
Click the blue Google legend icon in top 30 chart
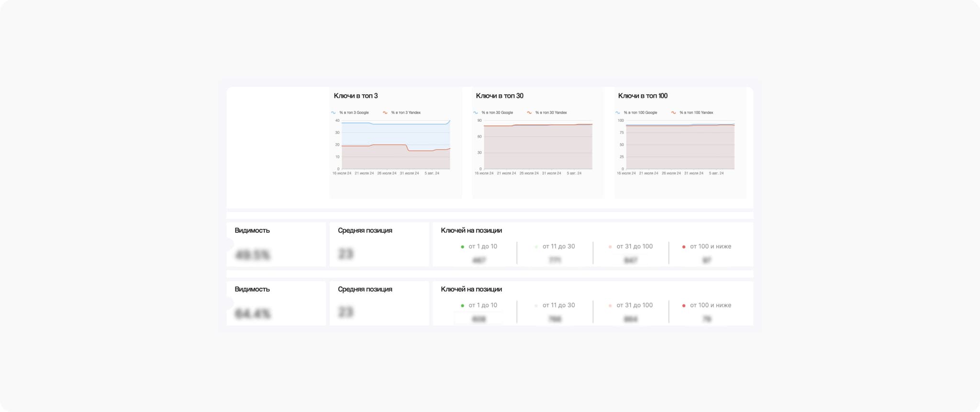pyautogui.click(x=475, y=113)
